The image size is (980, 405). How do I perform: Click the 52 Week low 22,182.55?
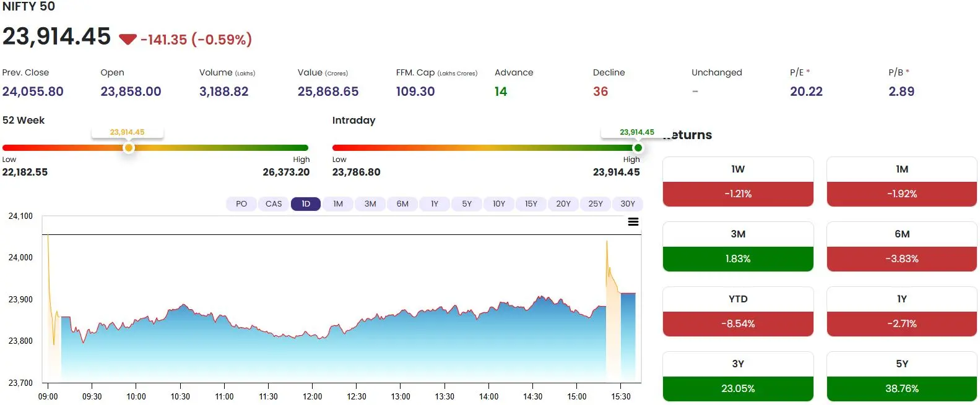pos(25,172)
